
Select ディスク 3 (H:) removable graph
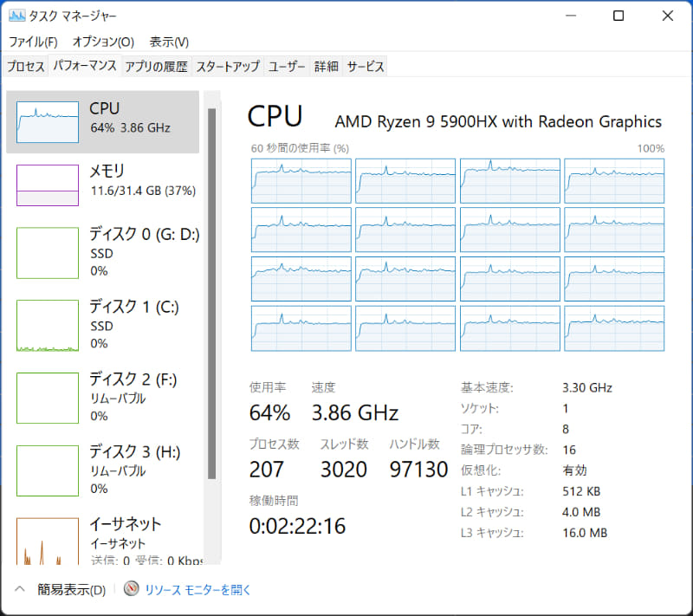tap(48, 470)
